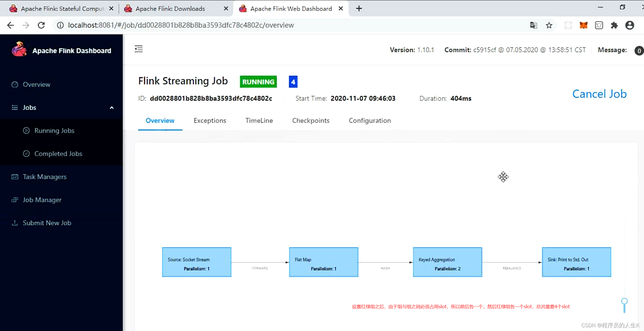Collapse the sidebar with the fold menu icon

click(x=139, y=49)
